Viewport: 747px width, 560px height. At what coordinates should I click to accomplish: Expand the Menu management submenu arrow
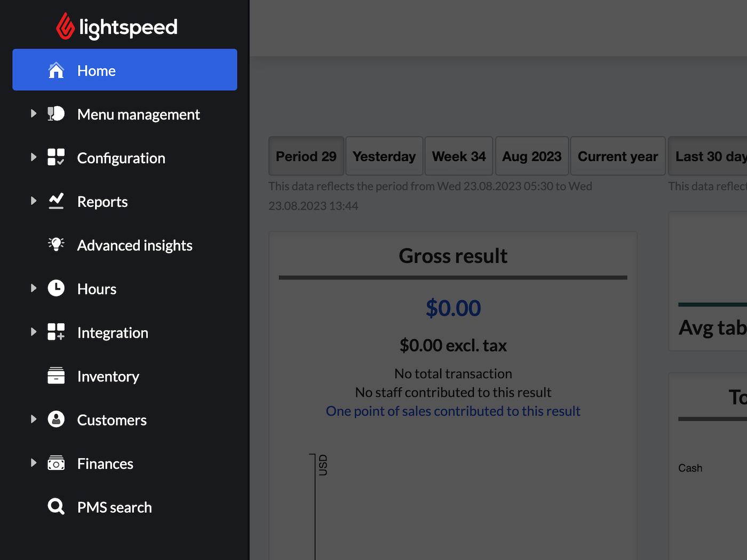click(x=34, y=114)
